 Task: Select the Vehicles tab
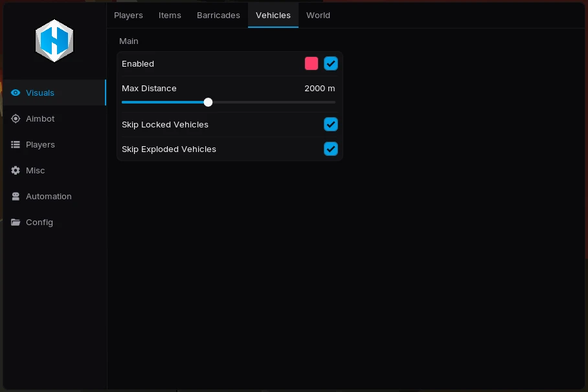pos(273,15)
